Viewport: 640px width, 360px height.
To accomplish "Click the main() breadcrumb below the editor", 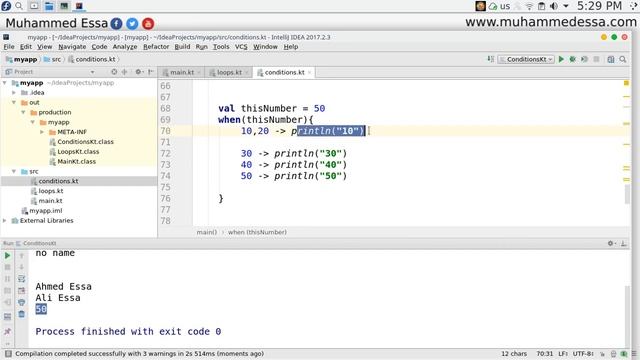I will pos(207,232).
